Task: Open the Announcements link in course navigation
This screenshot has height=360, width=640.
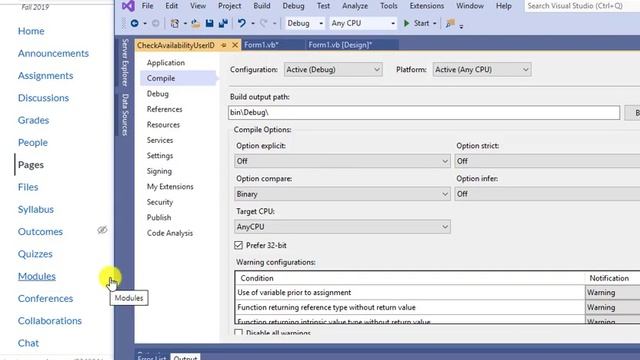Action: point(53,53)
